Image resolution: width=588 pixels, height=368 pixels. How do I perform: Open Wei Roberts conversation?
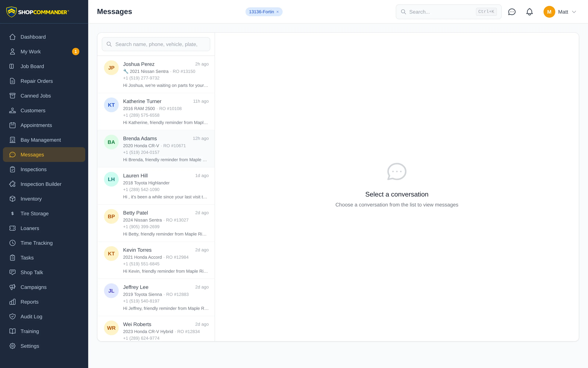tap(156, 329)
